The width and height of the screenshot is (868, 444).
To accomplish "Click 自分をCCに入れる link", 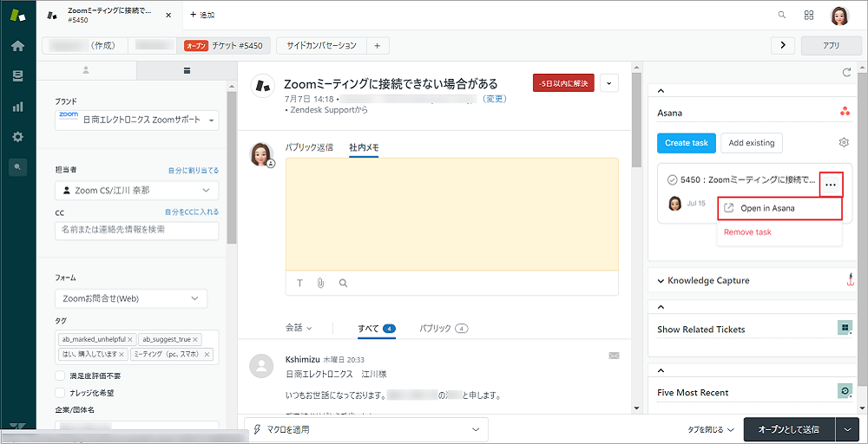I will [x=192, y=212].
